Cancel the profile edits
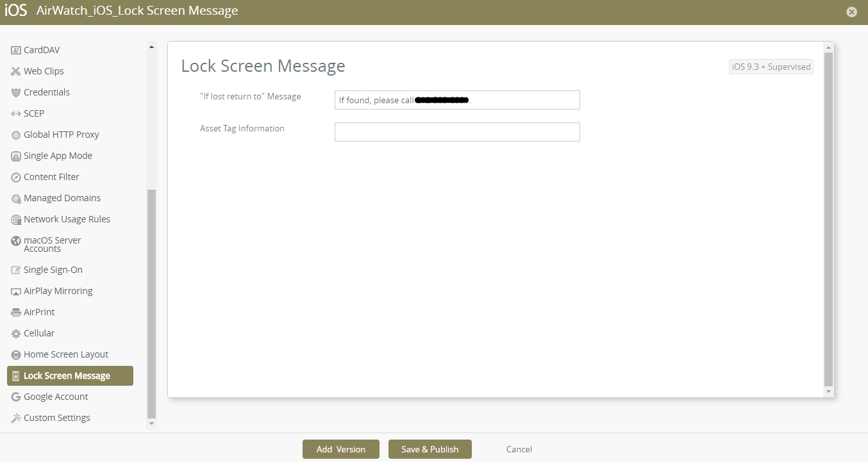 (x=519, y=449)
